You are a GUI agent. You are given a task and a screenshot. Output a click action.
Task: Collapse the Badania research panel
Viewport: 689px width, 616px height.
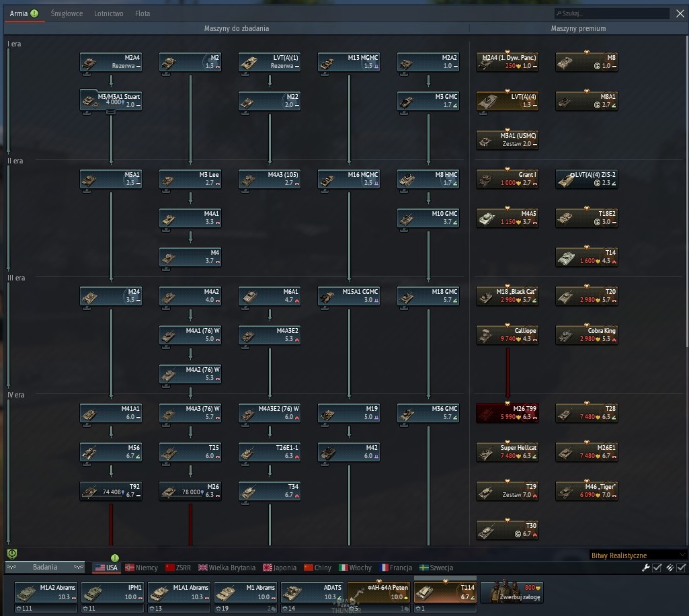[45, 567]
